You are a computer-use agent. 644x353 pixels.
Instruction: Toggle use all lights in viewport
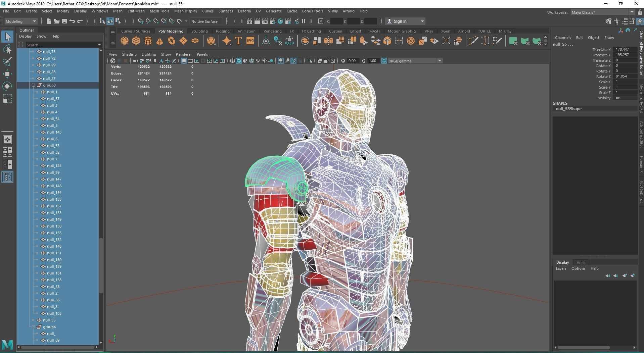coord(264,61)
